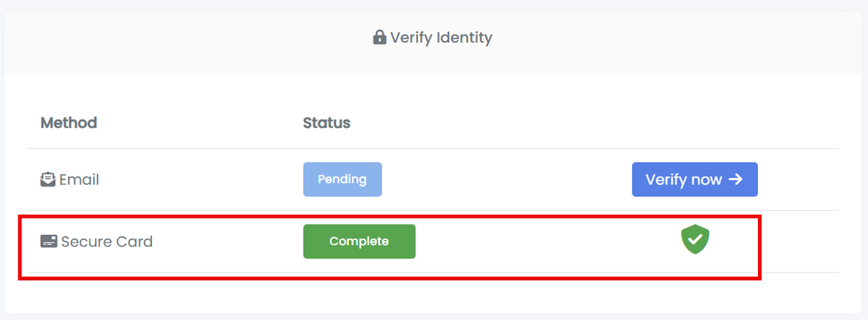The height and width of the screenshot is (320, 868).
Task: Click the arrow inside Verify now button
Action: [736, 179]
